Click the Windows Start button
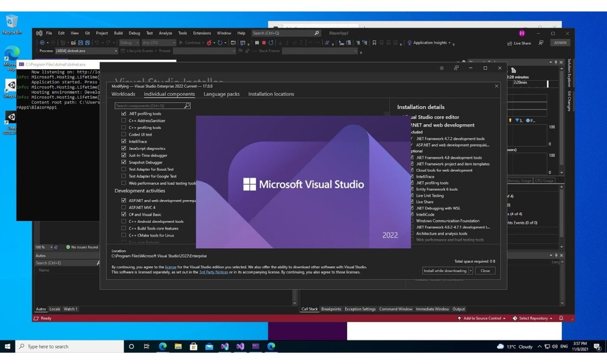607x364 pixels. 7,346
